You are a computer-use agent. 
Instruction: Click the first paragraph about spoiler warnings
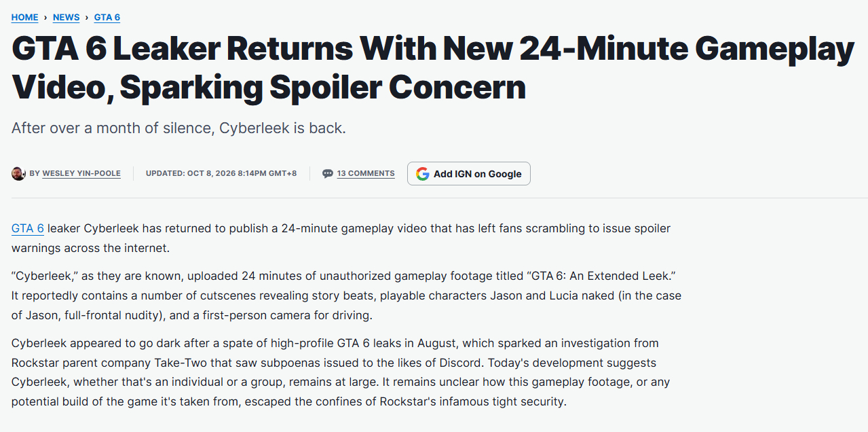[x=341, y=238]
